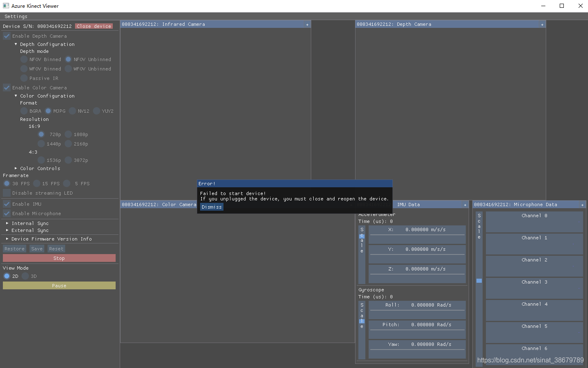Toggle Disable streaming LED checkbox
Viewport: 588px width, 368px height.
coord(7,193)
